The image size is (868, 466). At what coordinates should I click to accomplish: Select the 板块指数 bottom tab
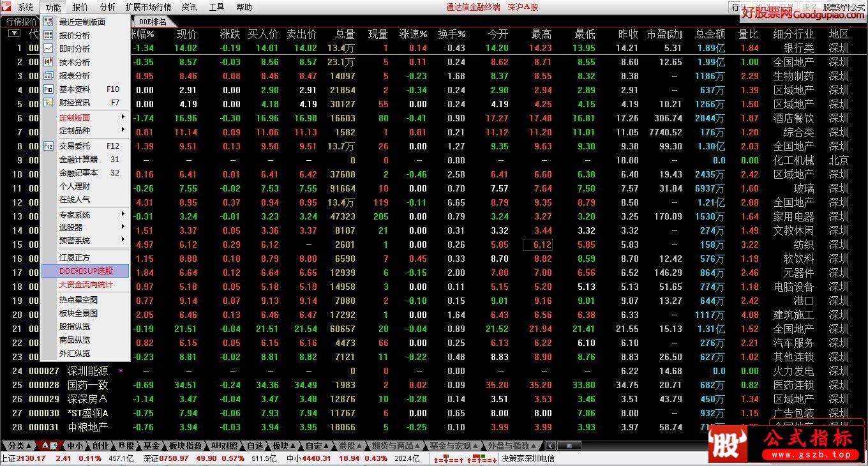(186, 446)
